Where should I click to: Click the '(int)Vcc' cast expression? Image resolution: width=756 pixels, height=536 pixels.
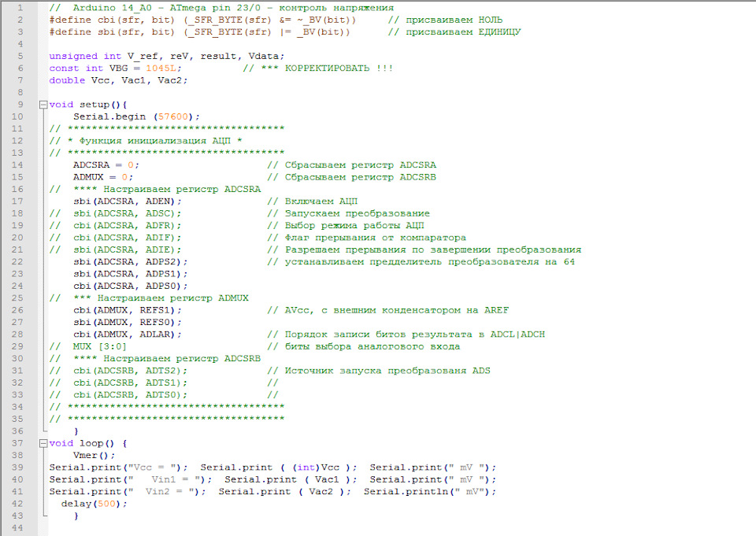pos(316,468)
